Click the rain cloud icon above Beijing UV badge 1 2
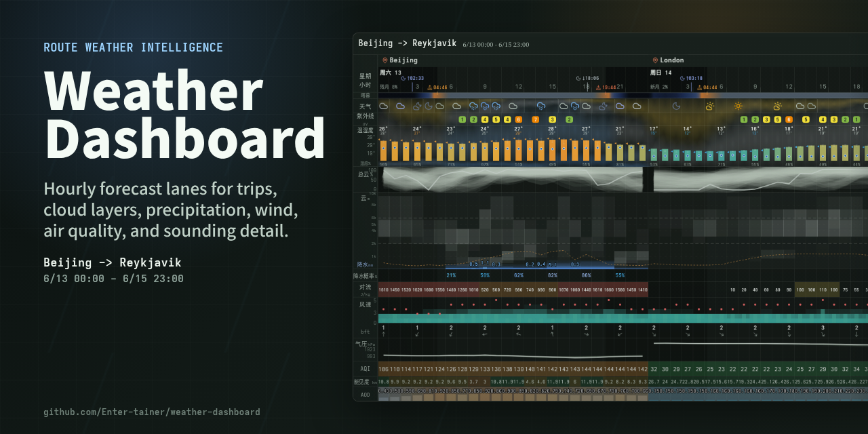The width and height of the screenshot is (868, 434). tap(473, 106)
